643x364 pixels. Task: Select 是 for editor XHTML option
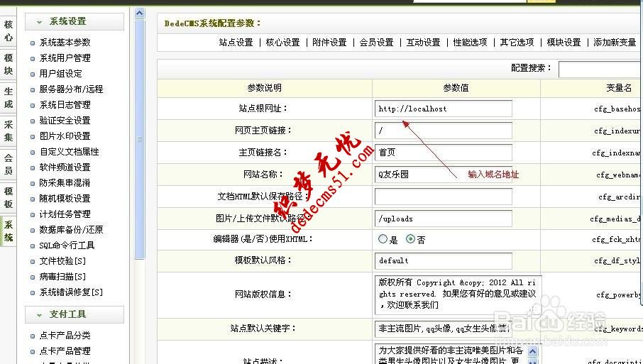pos(383,239)
